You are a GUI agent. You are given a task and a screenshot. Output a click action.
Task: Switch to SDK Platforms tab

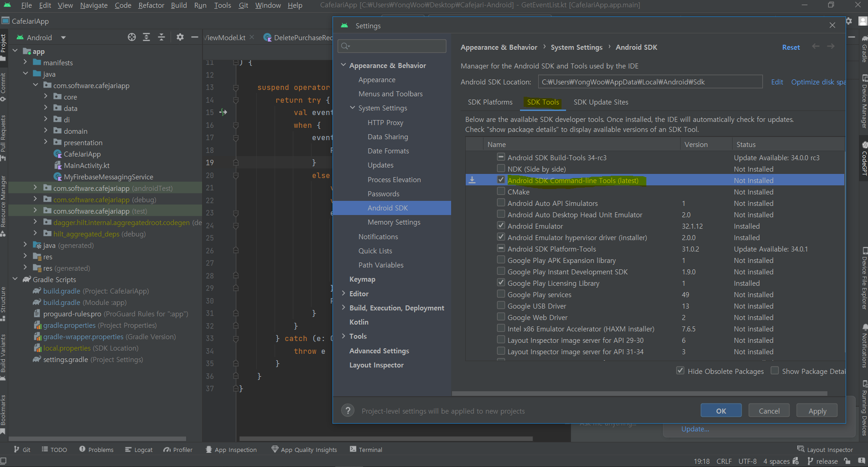[x=490, y=102]
